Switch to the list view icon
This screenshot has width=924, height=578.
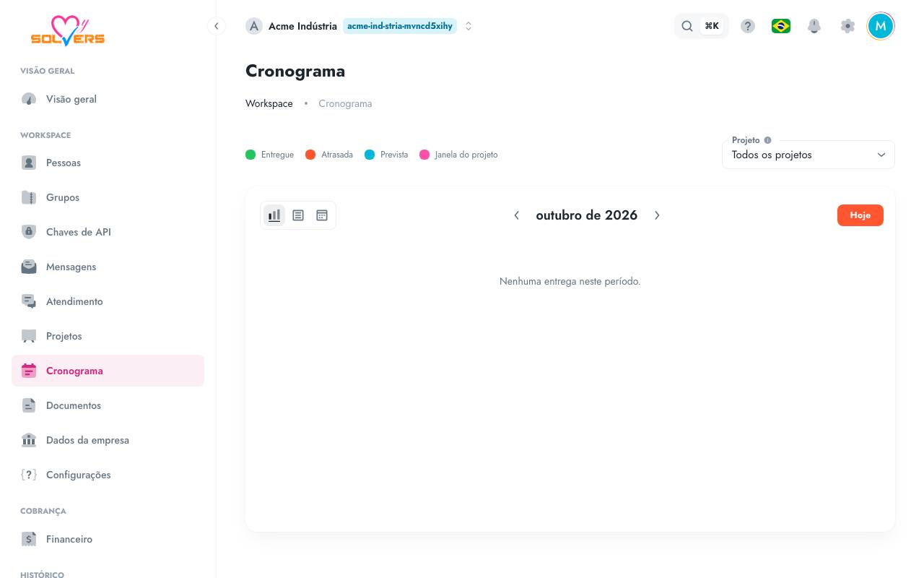point(298,215)
